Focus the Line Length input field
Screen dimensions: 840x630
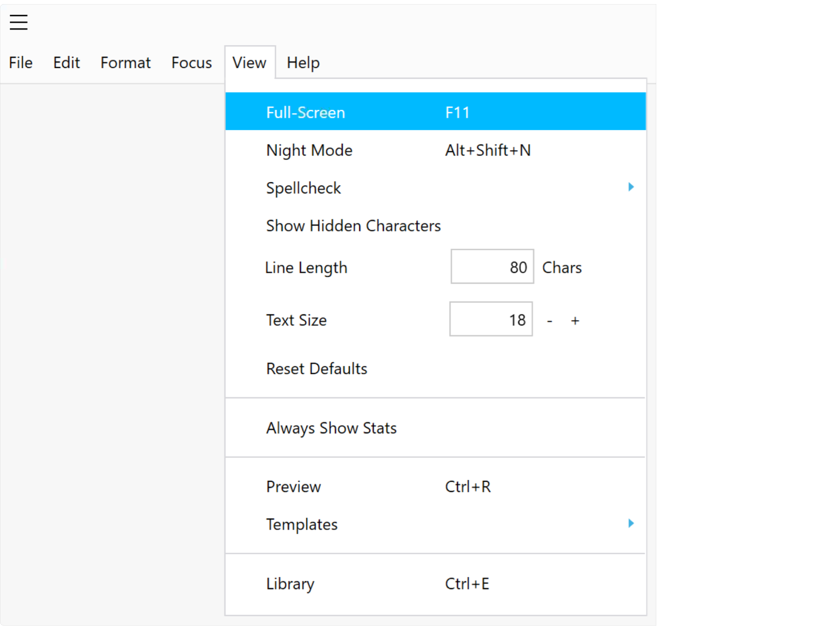pyautogui.click(x=492, y=267)
